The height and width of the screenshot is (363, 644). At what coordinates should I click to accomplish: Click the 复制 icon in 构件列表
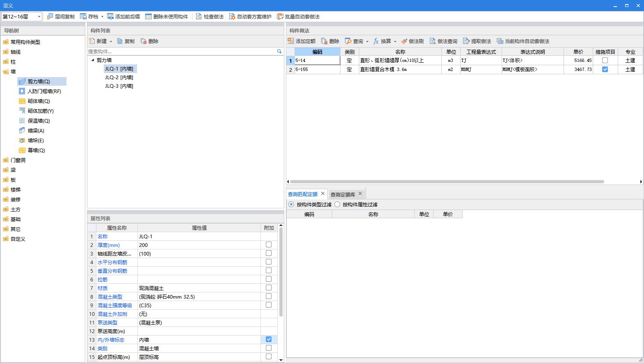120,41
